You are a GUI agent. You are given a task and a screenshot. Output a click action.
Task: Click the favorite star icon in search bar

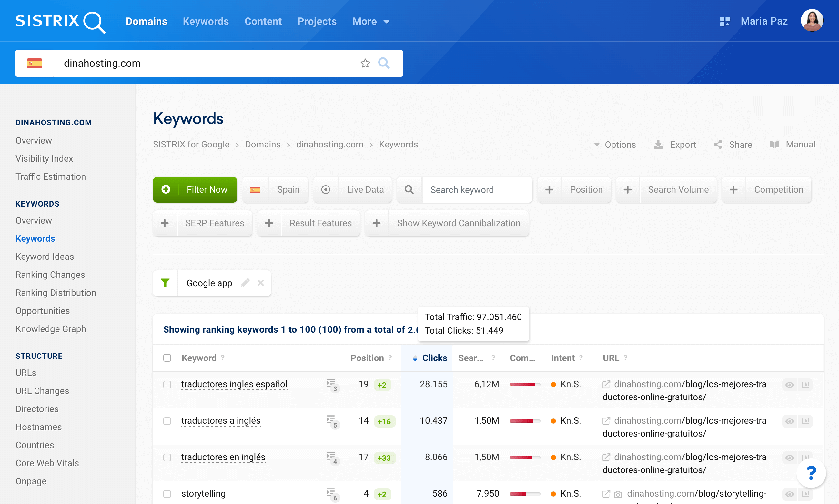(365, 63)
